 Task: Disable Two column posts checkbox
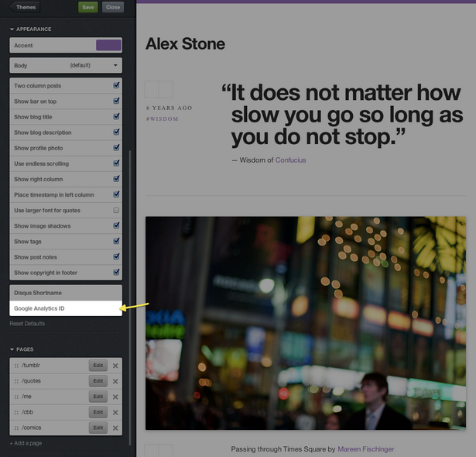click(116, 85)
